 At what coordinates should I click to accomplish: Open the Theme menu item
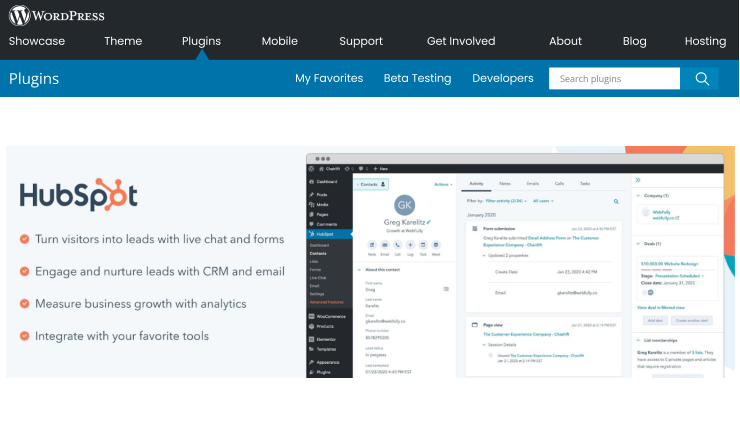pyautogui.click(x=123, y=41)
